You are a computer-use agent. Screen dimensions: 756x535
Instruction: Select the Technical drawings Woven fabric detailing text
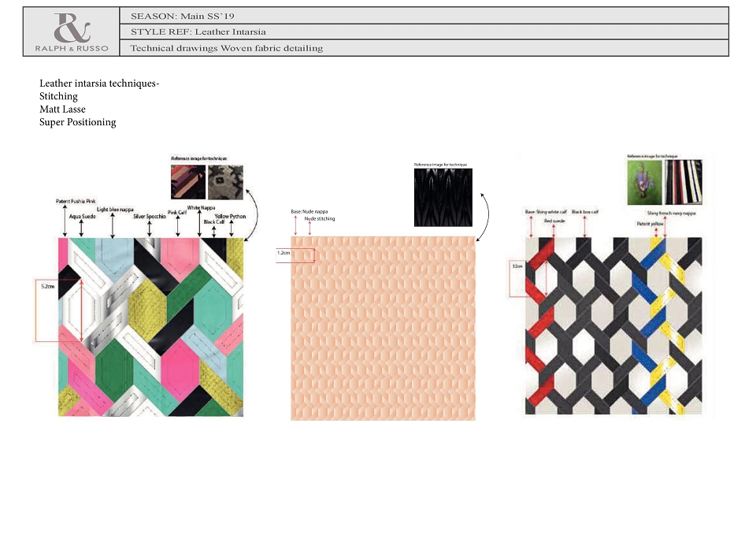tap(226, 48)
